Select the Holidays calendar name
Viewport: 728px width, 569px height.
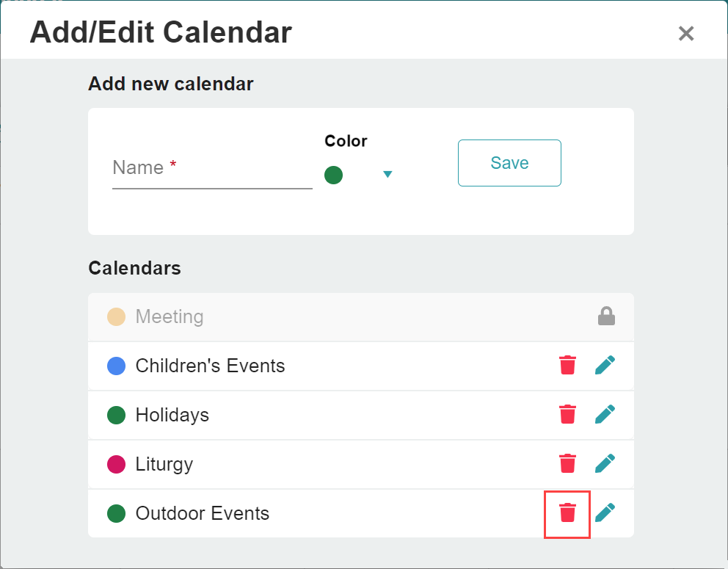[172, 415]
